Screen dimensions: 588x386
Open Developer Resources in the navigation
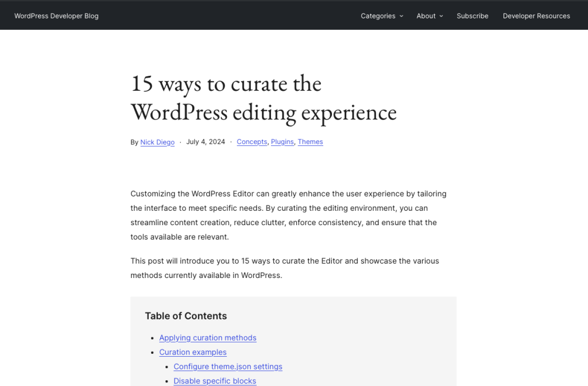tap(536, 16)
